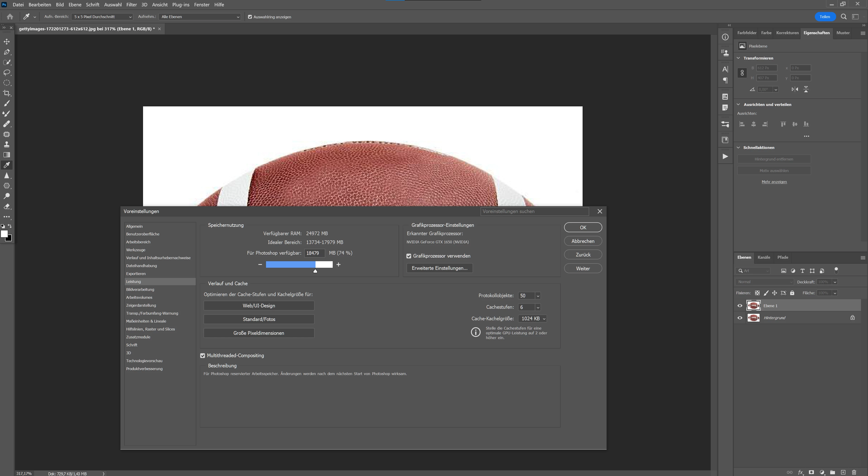Click the Abbrechen button

(x=583, y=241)
